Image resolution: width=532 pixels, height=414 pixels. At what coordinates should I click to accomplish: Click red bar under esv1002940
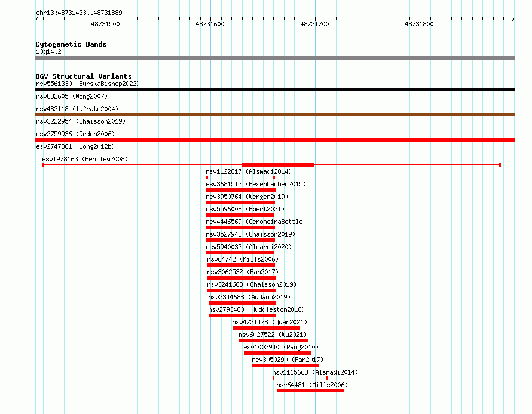[x=277, y=353]
